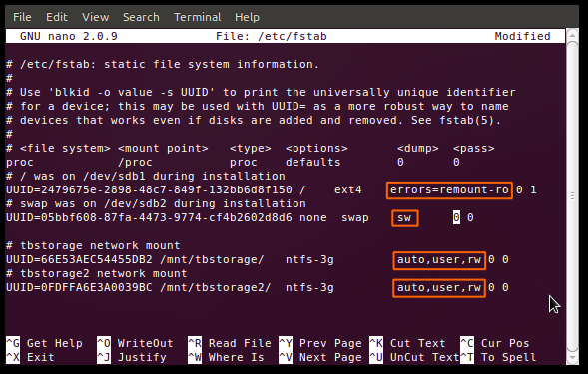This screenshot has height=374, width=588.
Task: Click the scrollbar up arrow
Action: click(x=572, y=35)
